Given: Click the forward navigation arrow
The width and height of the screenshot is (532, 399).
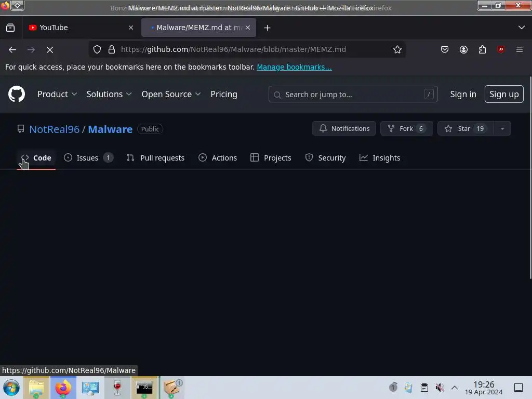Looking at the screenshot, I should click(31, 49).
